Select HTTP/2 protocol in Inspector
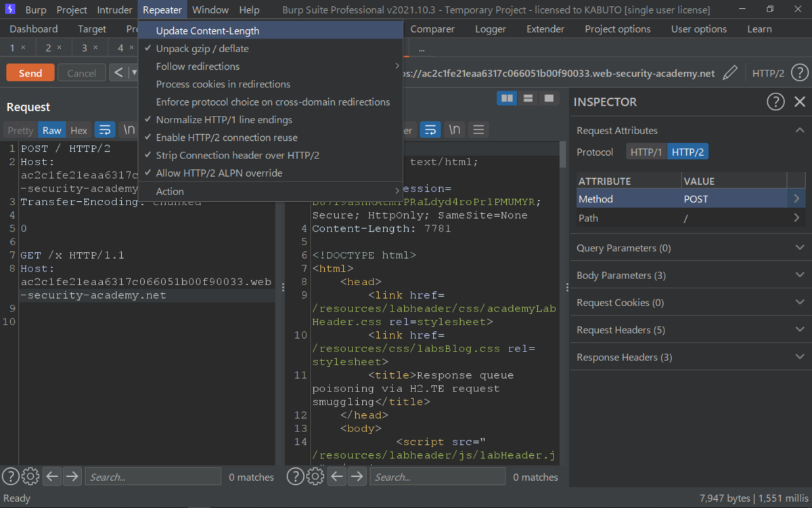The image size is (812, 508). click(687, 152)
